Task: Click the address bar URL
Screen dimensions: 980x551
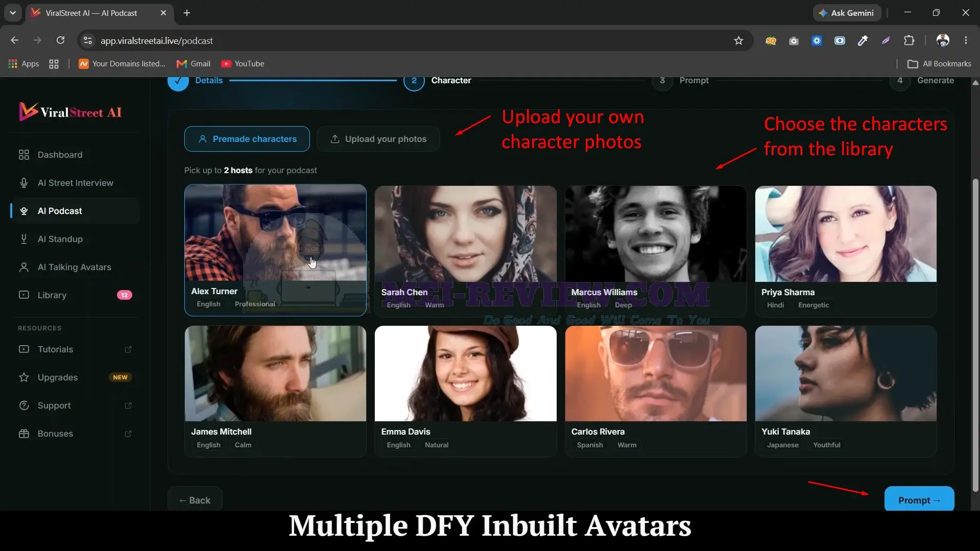Action: pyautogui.click(x=156, y=40)
